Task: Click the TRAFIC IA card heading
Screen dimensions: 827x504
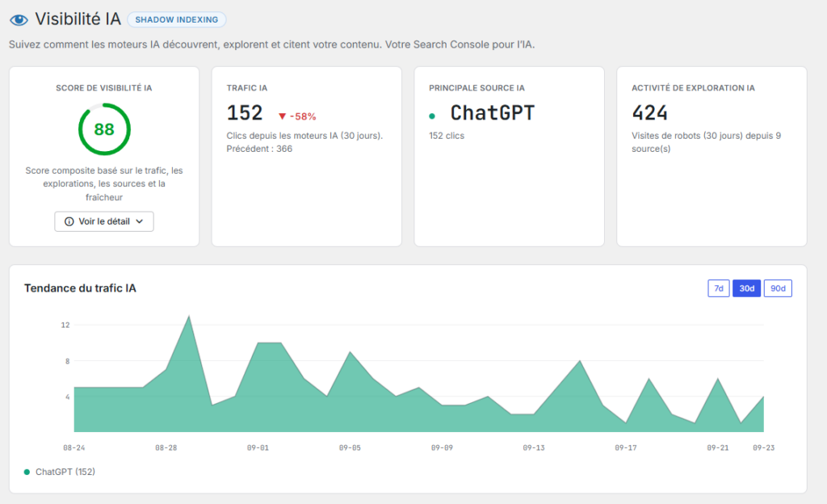Action: 247,88
